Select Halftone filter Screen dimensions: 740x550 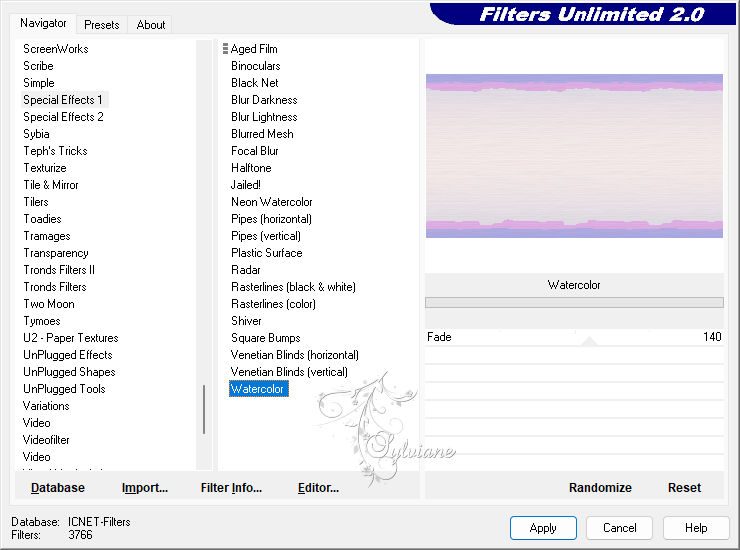coord(252,168)
